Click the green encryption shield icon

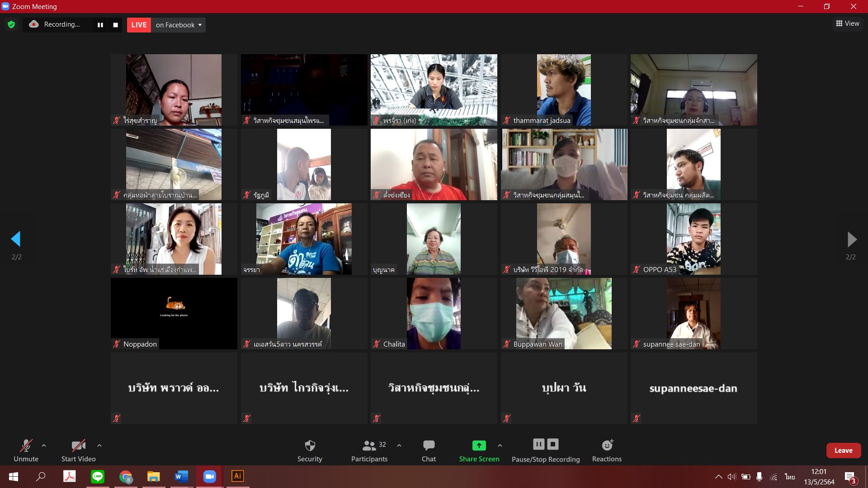tap(11, 25)
